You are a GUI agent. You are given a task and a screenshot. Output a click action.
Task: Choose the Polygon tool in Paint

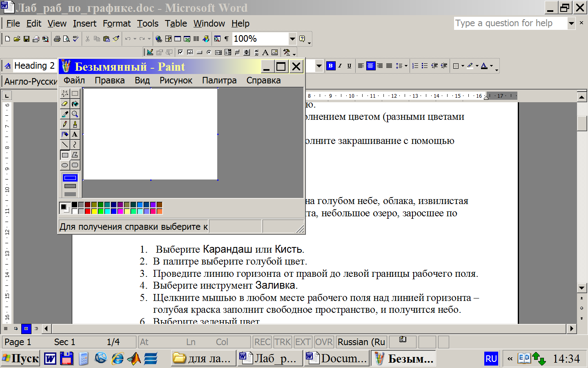(75, 155)
